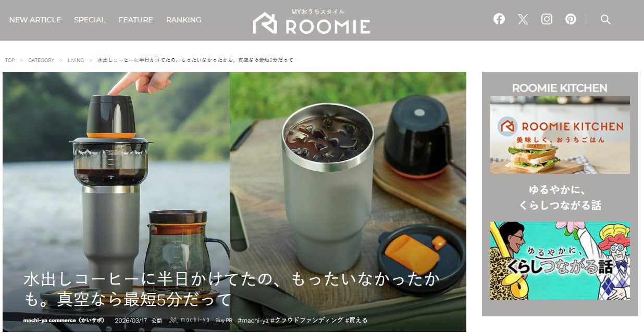Open the SPECIAL menu item
The height and width of the screenshot is (333, 644).
pyautogui.click(x=90, y=20)
